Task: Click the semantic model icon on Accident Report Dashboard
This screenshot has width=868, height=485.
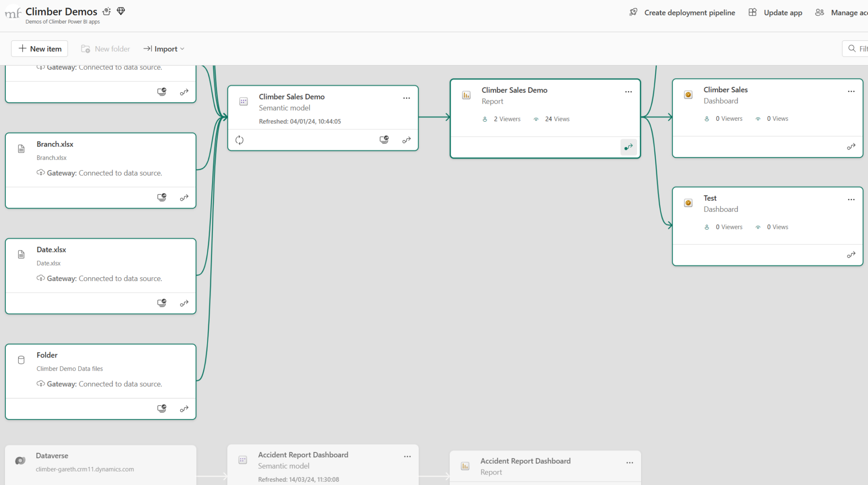Action: point(243,460)
